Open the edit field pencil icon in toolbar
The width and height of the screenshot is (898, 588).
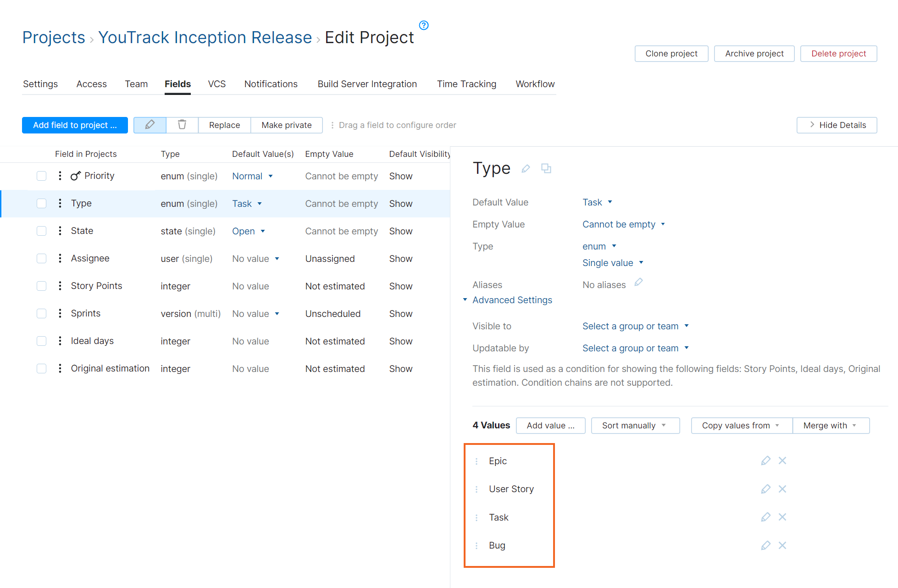(x=150, y=125)
